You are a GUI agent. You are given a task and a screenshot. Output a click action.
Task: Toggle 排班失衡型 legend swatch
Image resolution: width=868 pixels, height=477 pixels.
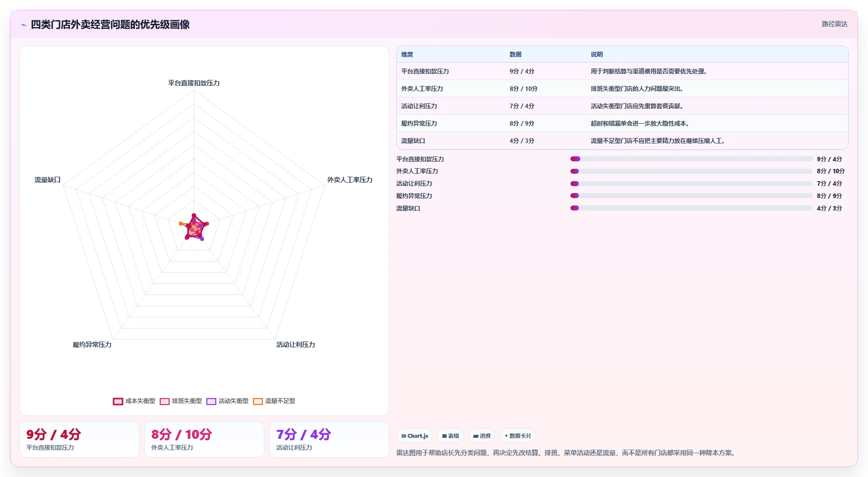pos(165,401)
